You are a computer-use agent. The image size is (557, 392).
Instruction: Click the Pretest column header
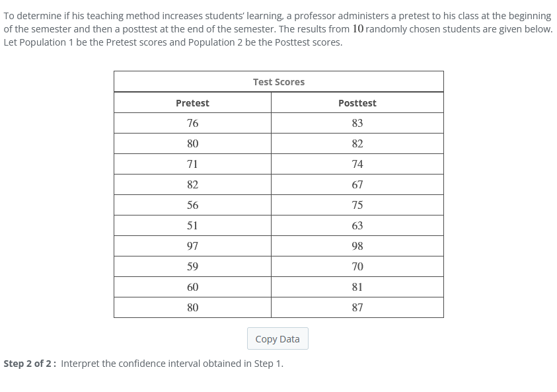[x=192, y=102]
